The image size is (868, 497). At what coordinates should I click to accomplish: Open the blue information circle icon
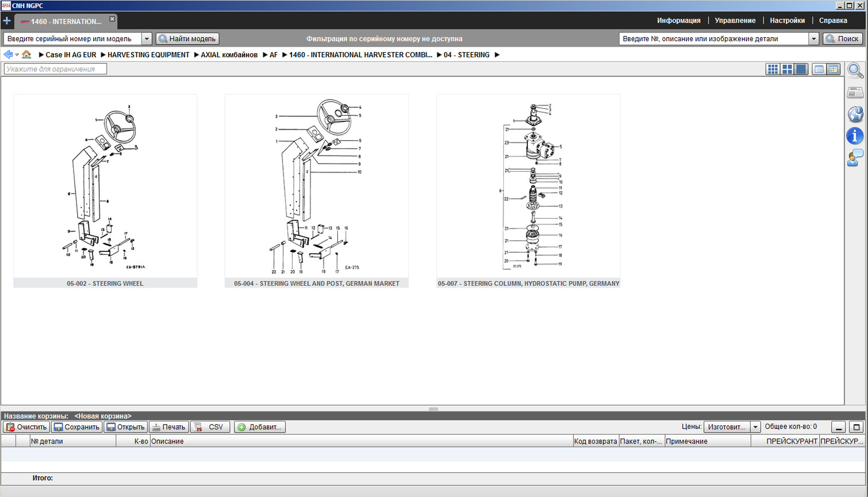pyautogui.click(x=855, y=136)
